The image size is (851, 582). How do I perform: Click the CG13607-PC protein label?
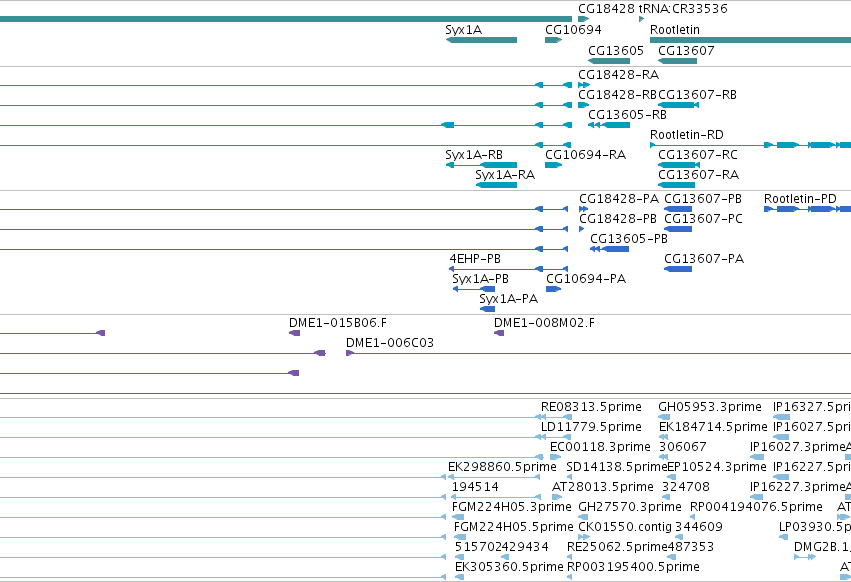click(703, 219)
